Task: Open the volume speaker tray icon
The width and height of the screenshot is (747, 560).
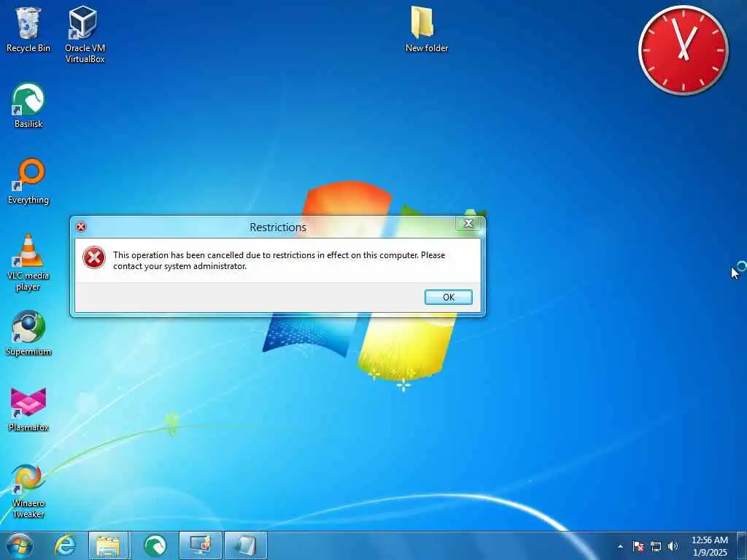Action: coord(673,546)
